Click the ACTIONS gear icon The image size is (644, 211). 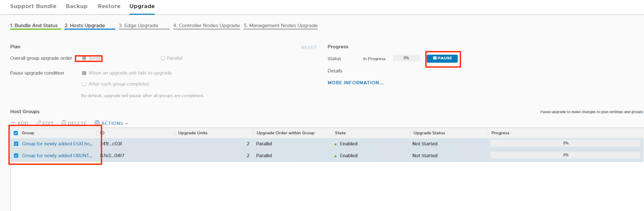(97, 123)
